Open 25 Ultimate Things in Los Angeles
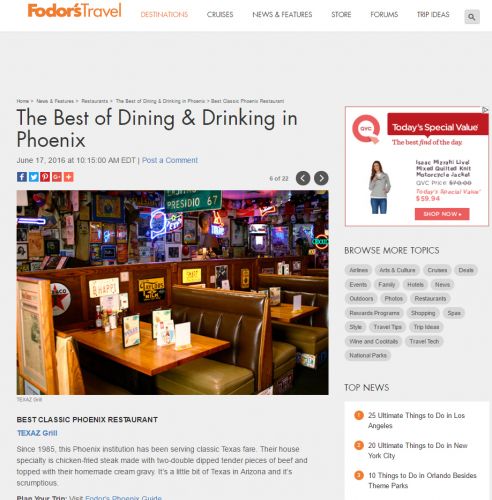Viewport: 492px width, 500px height. tap(416, 420)
